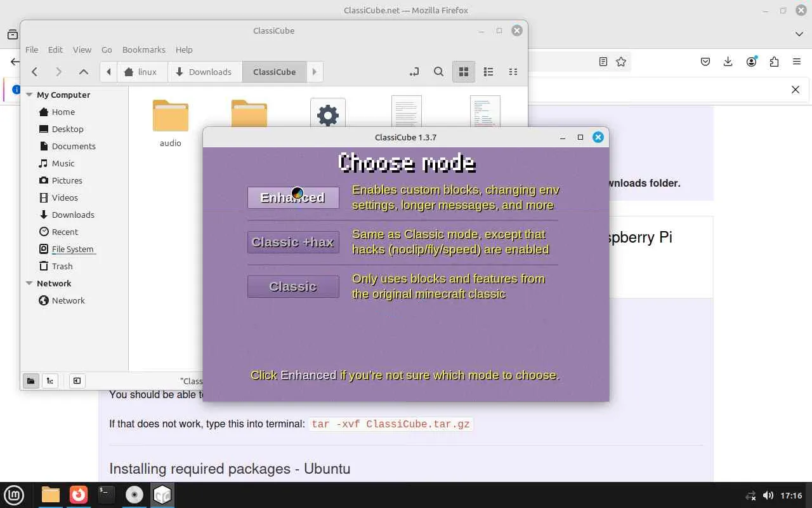
Task: Switch file manager to list view
Action: tap(488, 72)
